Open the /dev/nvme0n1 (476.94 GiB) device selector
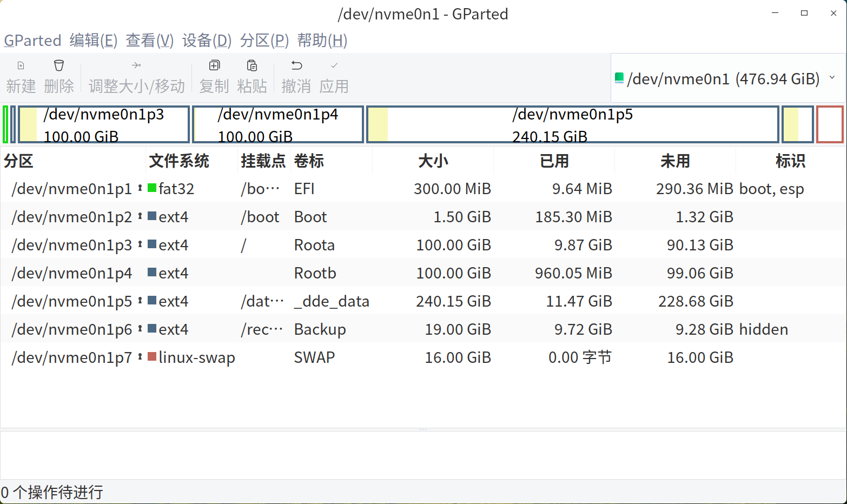 [727, 78]
